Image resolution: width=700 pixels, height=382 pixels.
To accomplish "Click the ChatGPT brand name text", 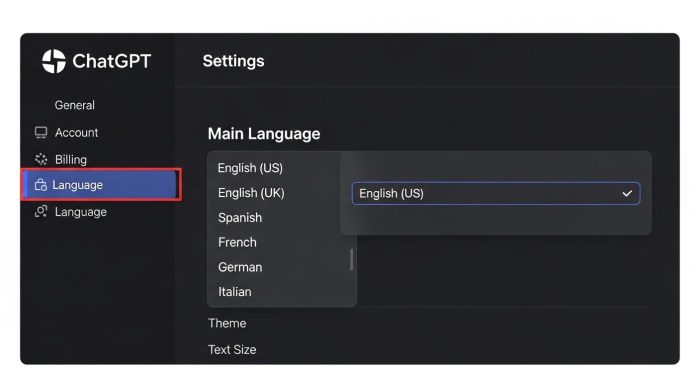I will 112,61.
